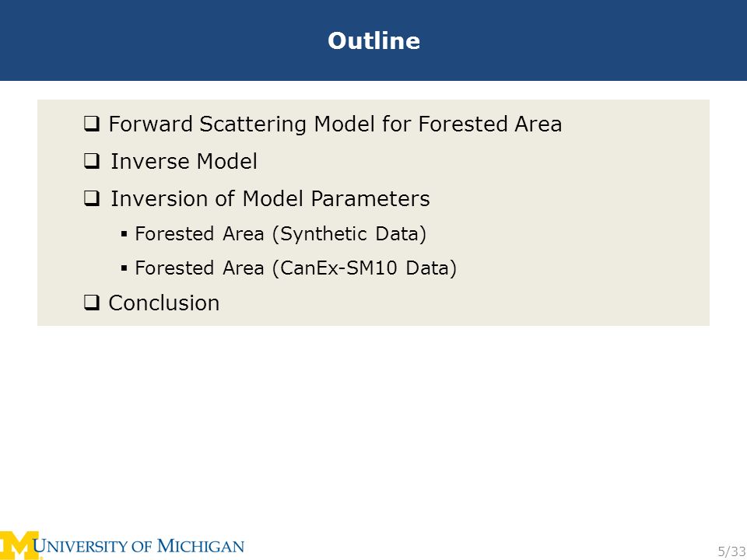The image size is (747, 560).
Task: Click the University of Michigan wordmark text
Action: (x=139, y=546)
